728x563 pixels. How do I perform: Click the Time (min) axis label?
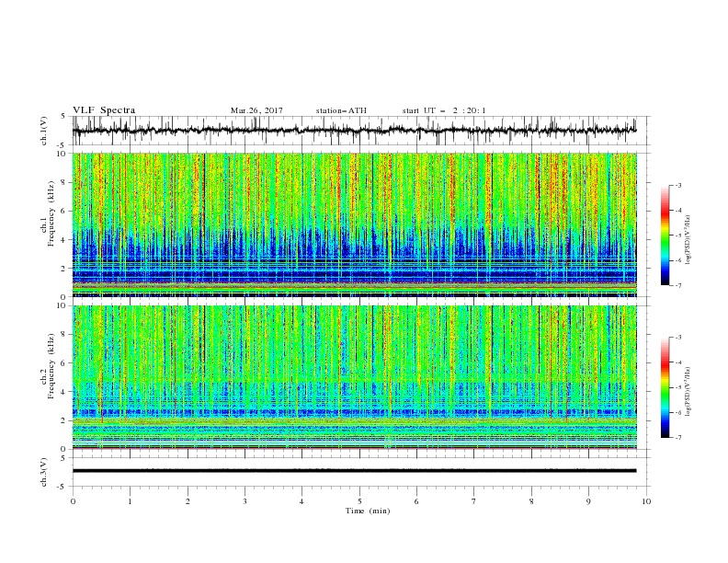pos(368,511)
